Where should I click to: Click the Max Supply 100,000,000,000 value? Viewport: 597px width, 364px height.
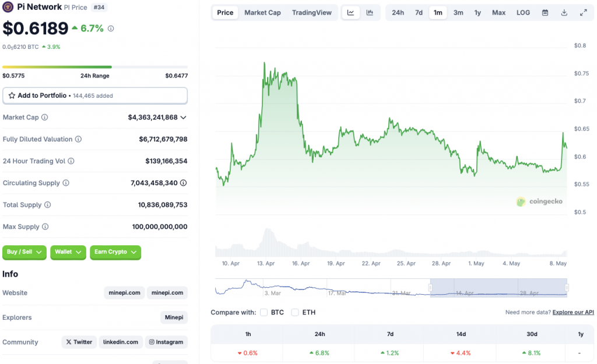click(160, 227)
